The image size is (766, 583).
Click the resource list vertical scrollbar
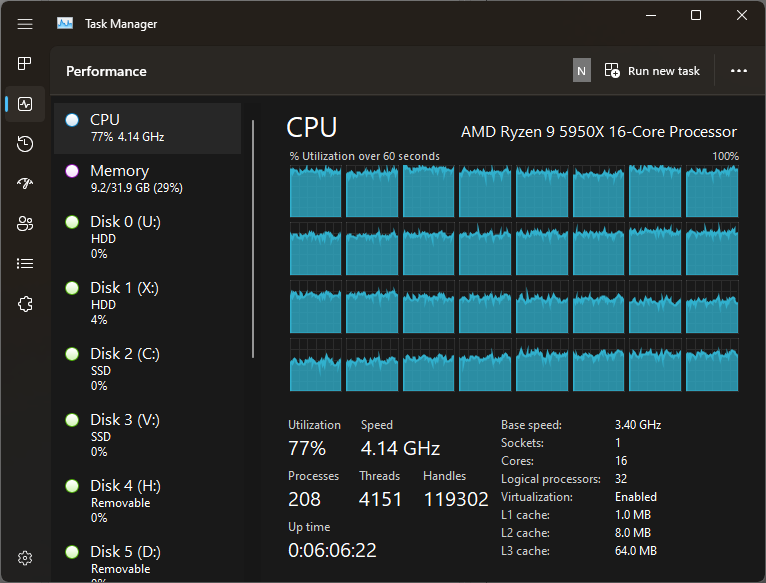click(253, 238)
